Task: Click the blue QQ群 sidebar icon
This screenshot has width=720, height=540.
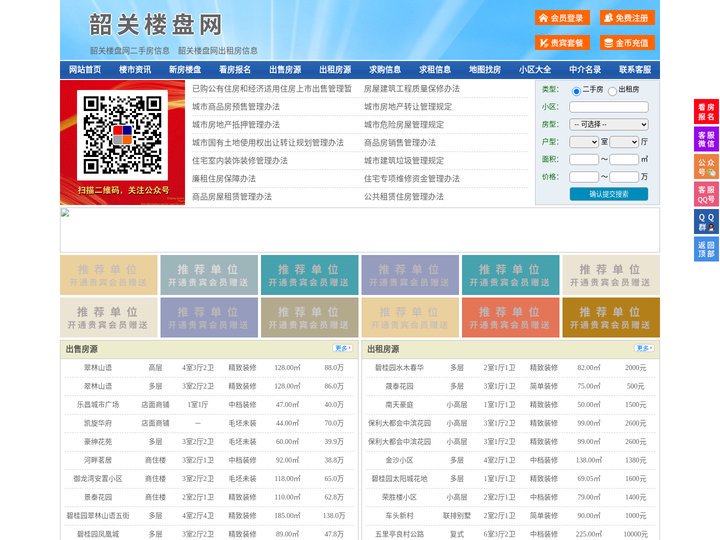Action: click(x=706, y=222)
